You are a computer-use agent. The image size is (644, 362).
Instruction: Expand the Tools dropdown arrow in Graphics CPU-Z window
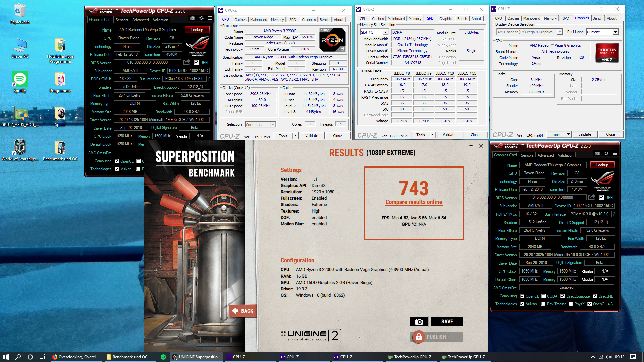[x=569, y=134]
